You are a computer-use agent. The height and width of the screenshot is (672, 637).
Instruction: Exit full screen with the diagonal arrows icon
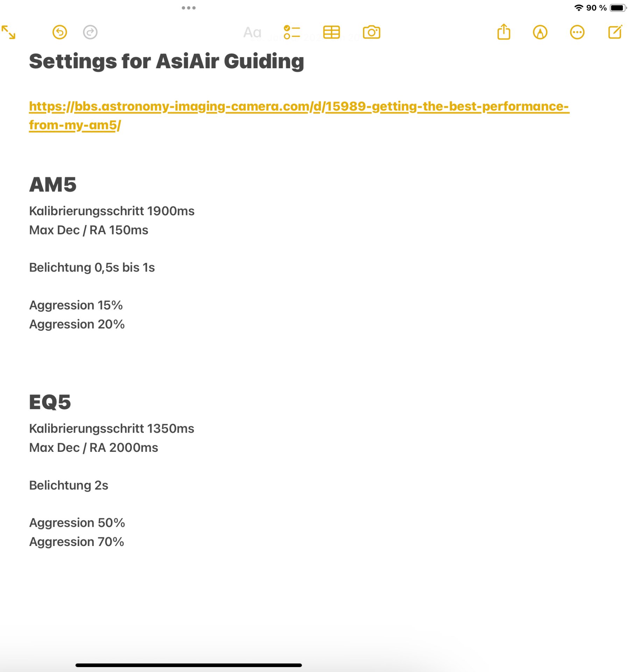pos(8,33)
